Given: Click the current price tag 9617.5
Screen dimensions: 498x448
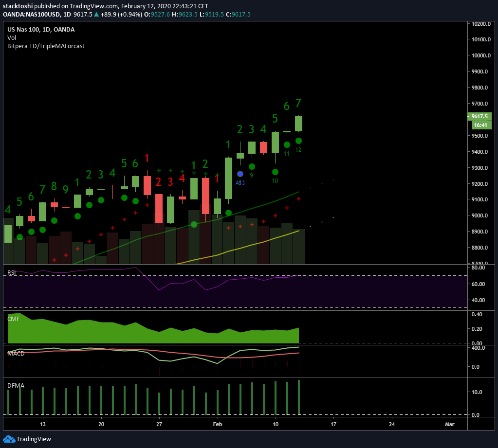Looking at the screenshot, I should [480, 116].
